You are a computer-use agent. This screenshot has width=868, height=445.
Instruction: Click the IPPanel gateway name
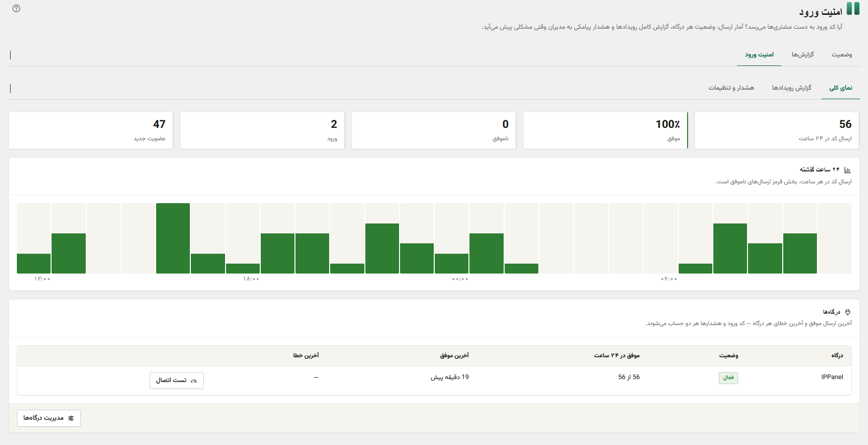click(x=832, y=377)
